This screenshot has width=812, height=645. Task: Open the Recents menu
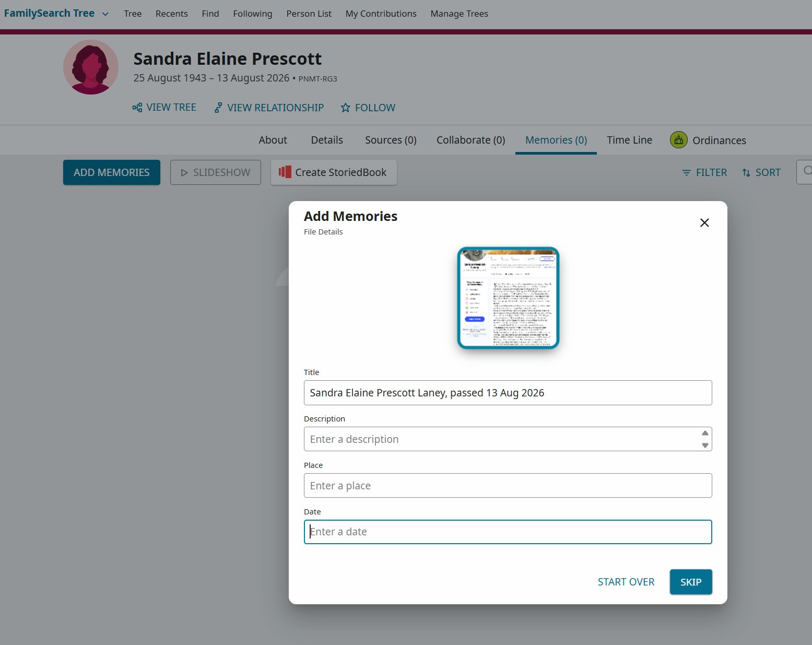tap(172, 14)
